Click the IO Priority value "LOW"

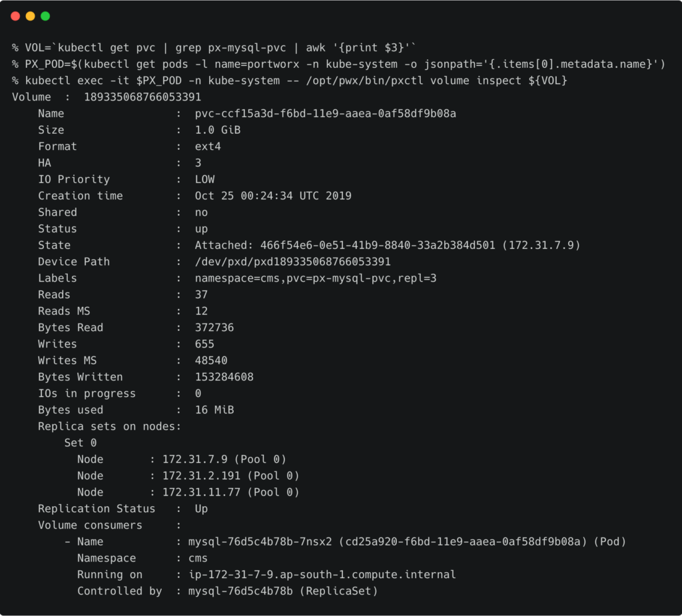tap(204, 179)
